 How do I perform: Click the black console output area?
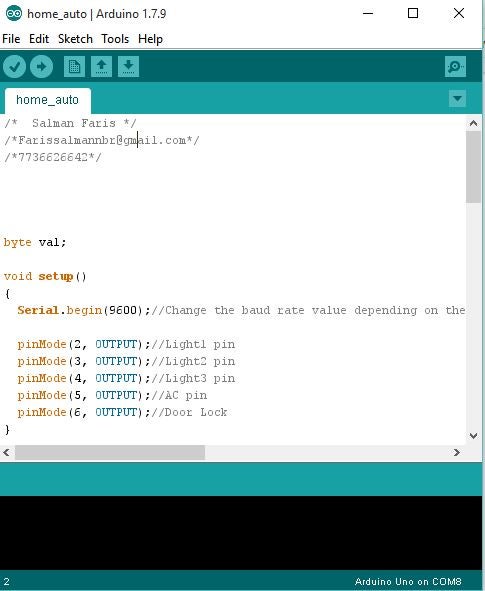coord(241,533)
